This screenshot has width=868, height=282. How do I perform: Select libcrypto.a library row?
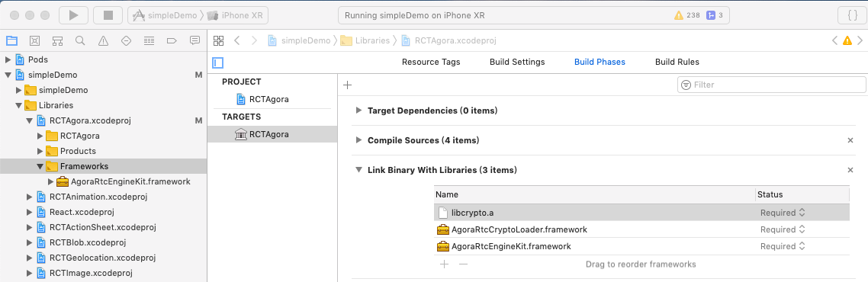(641, 213)
